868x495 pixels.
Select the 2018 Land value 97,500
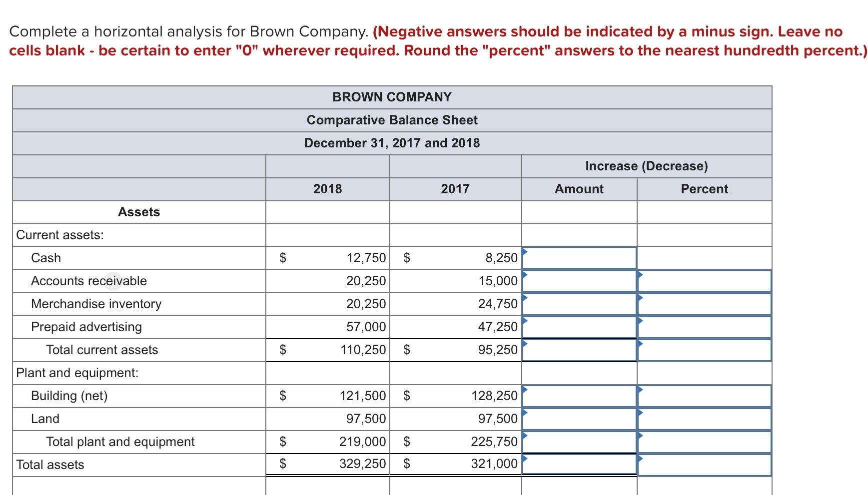click(366, 419)
